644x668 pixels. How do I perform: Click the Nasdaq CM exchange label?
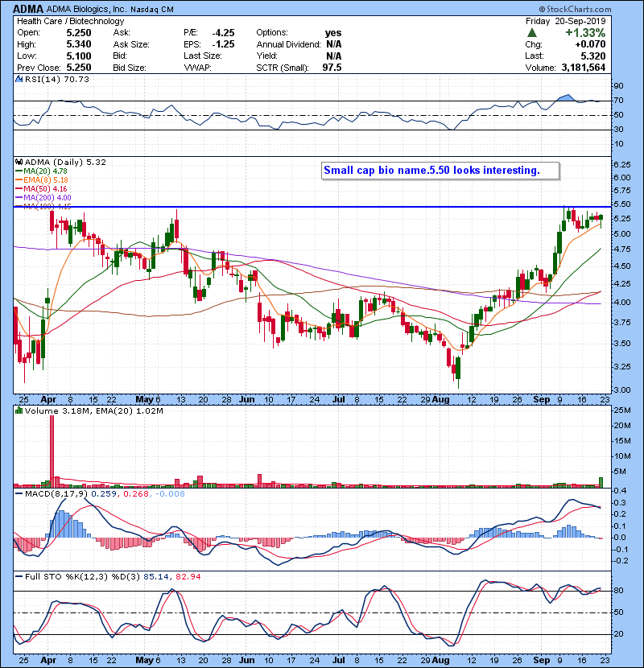click(x=152, y=10)
